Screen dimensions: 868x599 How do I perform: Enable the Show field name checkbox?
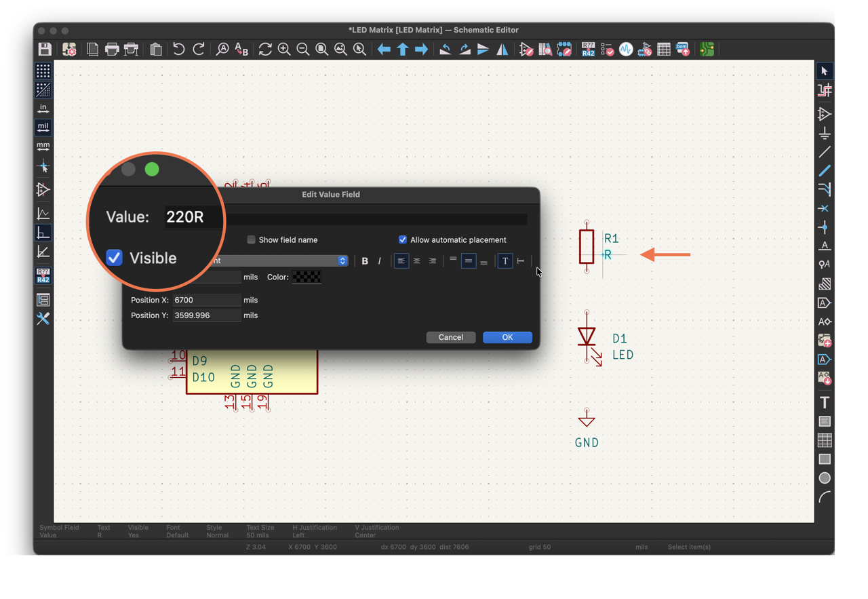tap(251, 239)
